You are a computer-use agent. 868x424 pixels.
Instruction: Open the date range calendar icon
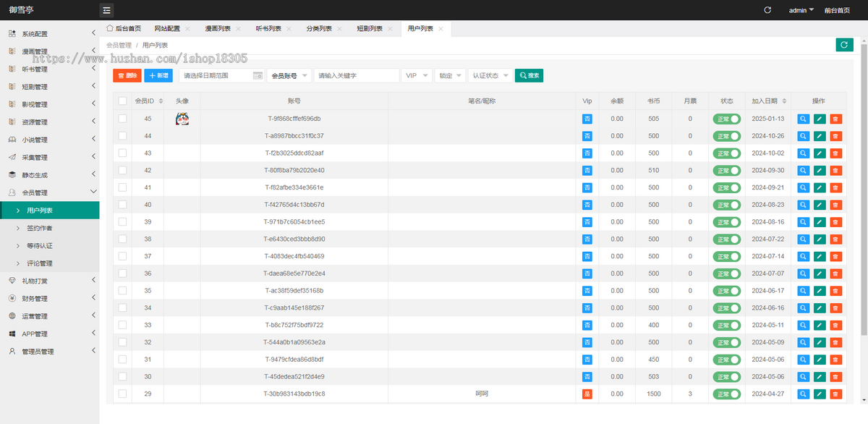258,75
